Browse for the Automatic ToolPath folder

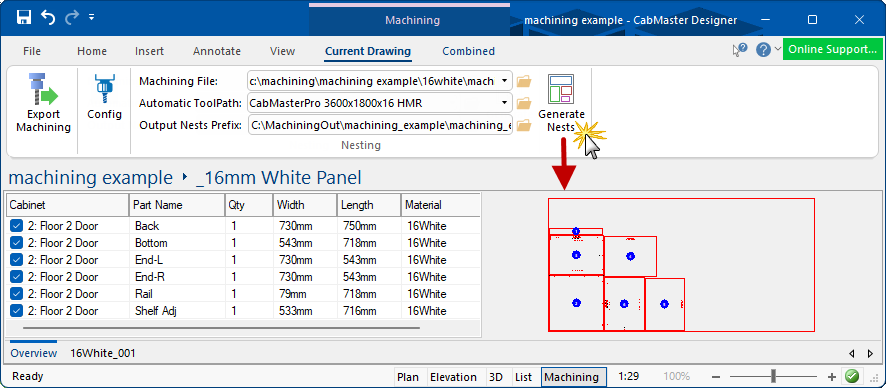(x=524, y=103)
